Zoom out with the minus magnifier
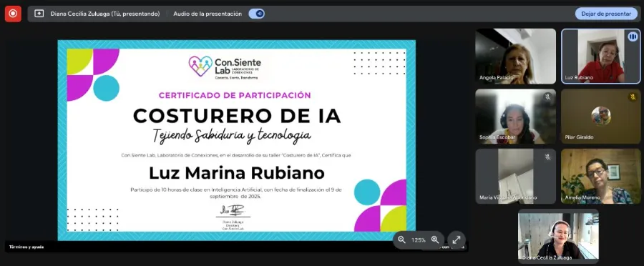Viewport: 644px width, 266px height. (x=401, y=240)
